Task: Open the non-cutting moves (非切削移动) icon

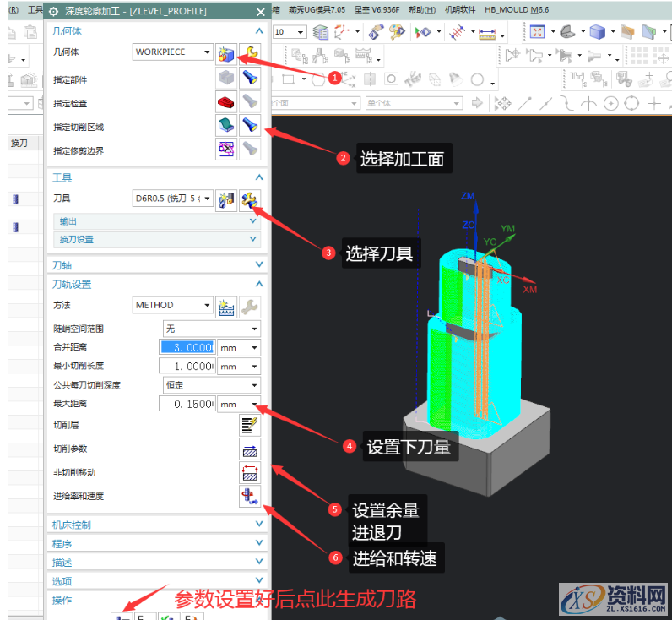Action: [250, 473]
